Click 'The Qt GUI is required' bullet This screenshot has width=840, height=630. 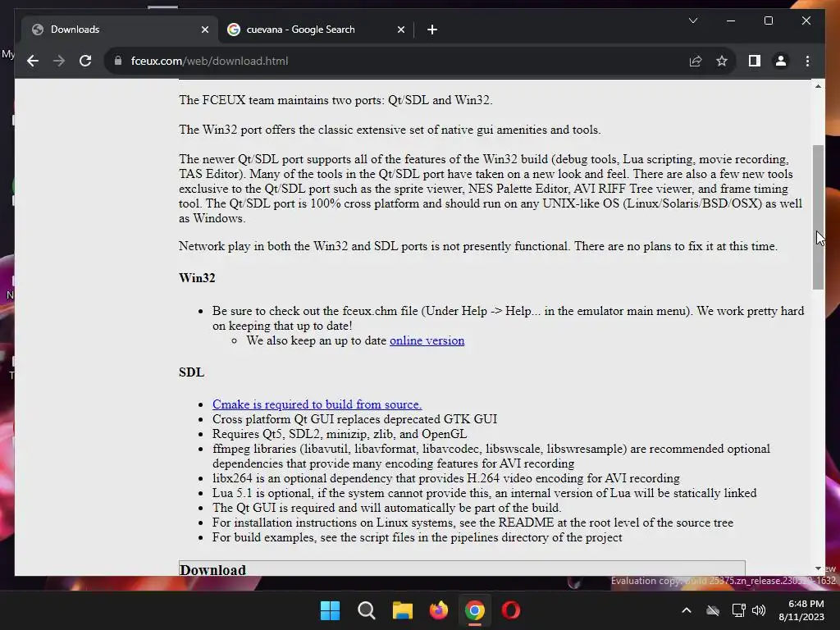point(387,508)
